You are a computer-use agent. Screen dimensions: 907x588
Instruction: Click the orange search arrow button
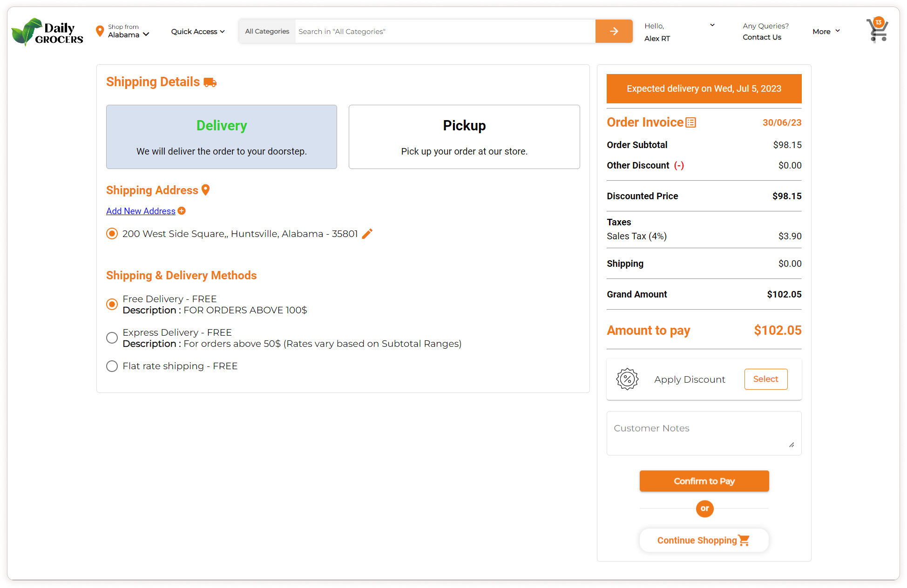click(x=614, y=31)
